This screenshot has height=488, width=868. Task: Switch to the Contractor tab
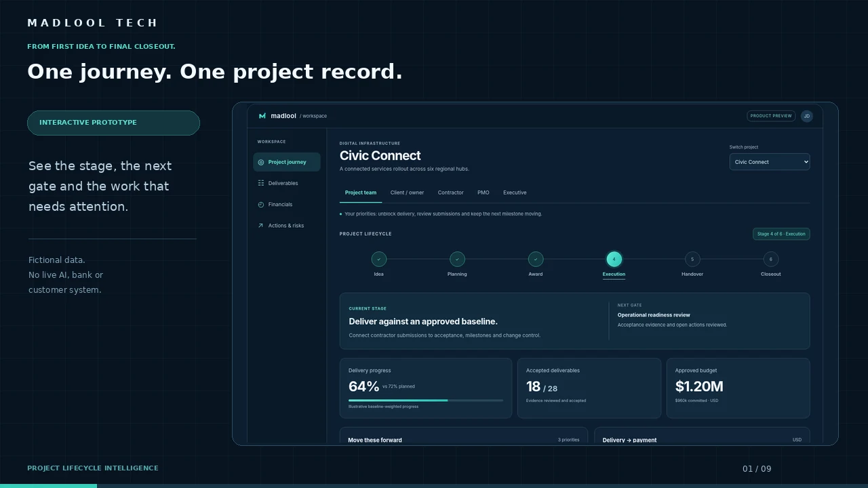click(x=450, y=192)
